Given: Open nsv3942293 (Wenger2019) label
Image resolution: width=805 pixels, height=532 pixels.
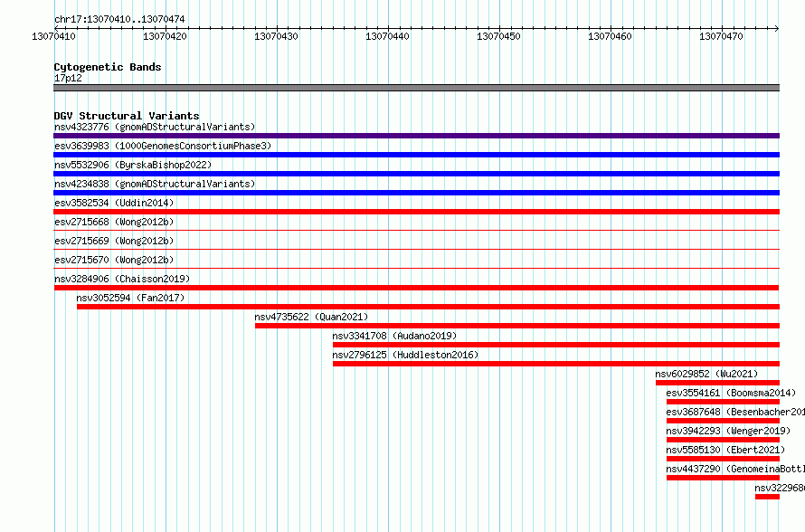Looking at the screenshot, I should [728, 431].
